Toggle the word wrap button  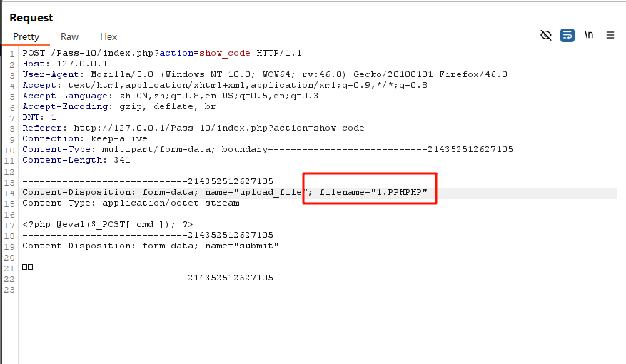pyautogui.click(x=567, y=36)
